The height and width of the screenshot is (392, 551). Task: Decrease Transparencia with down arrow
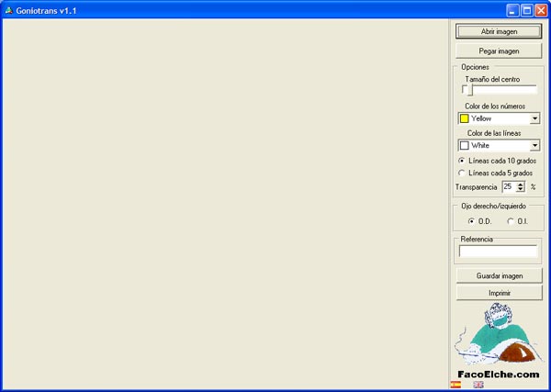click(x=521, y=189)
